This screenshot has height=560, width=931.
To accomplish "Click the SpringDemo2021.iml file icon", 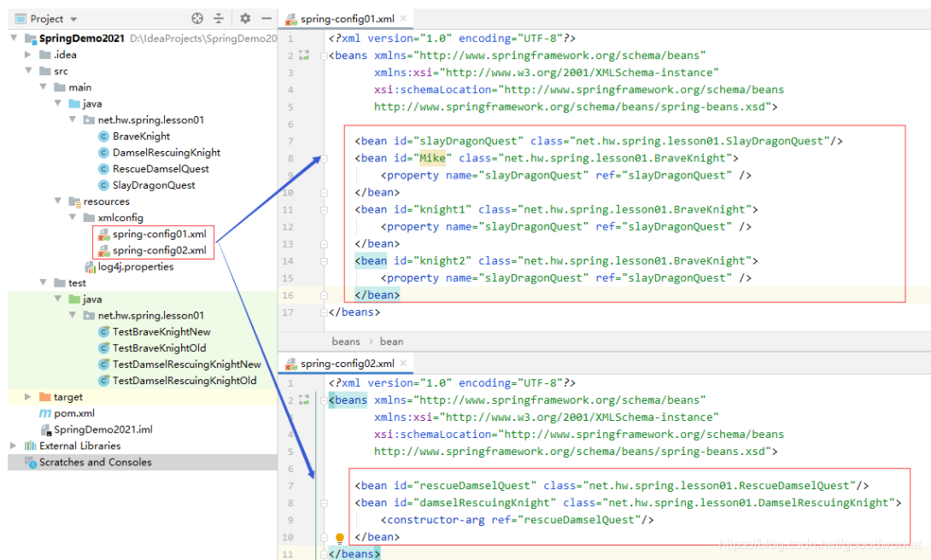I will tap(46, 429).
